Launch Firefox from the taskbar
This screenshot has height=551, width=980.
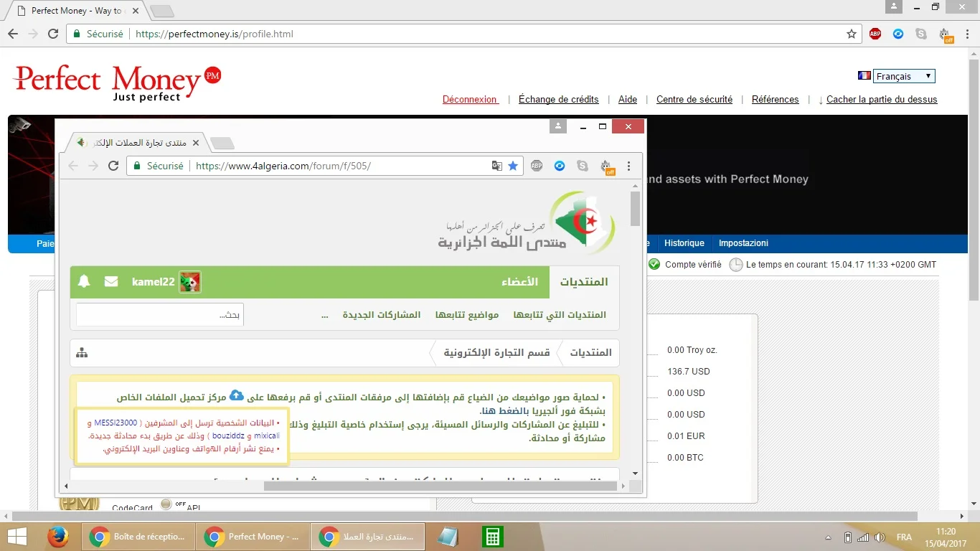point(58,537)
